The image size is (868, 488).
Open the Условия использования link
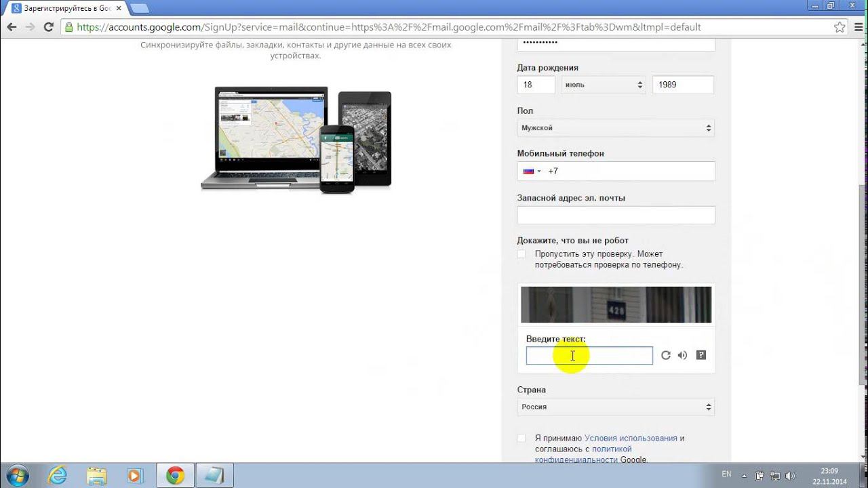pos(631,438)
